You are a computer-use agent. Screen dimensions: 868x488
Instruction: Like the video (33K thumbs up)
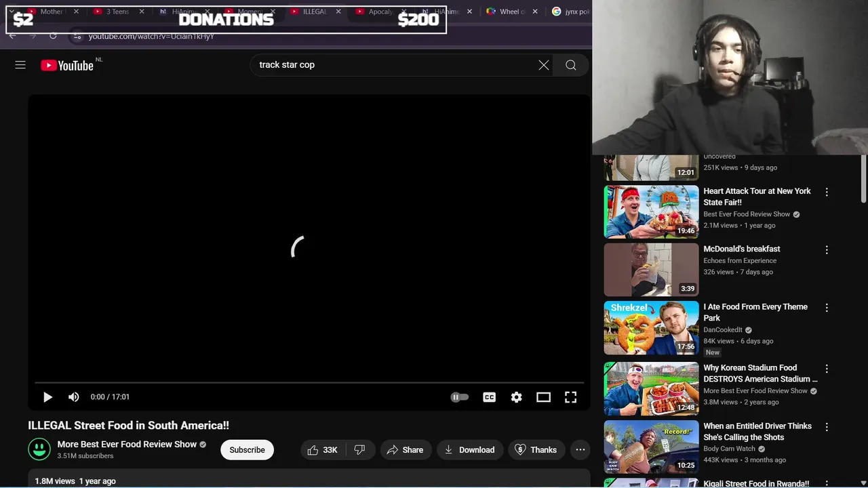323,450
